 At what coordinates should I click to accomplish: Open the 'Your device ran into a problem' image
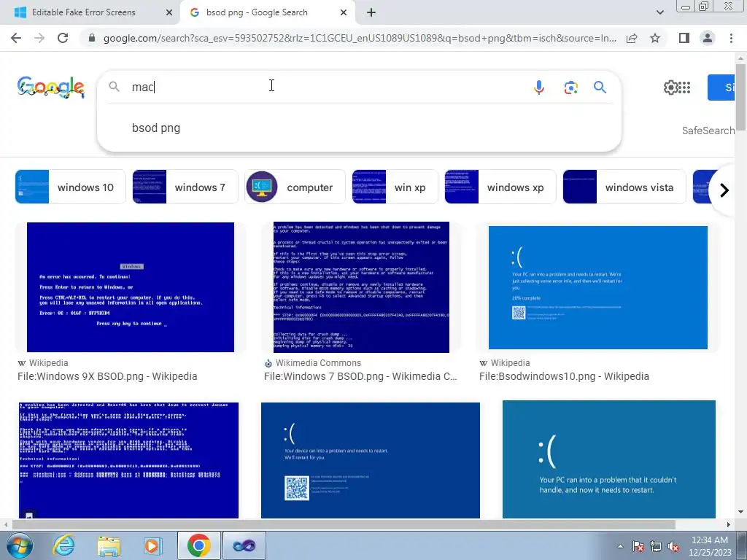tap(370, 460)
